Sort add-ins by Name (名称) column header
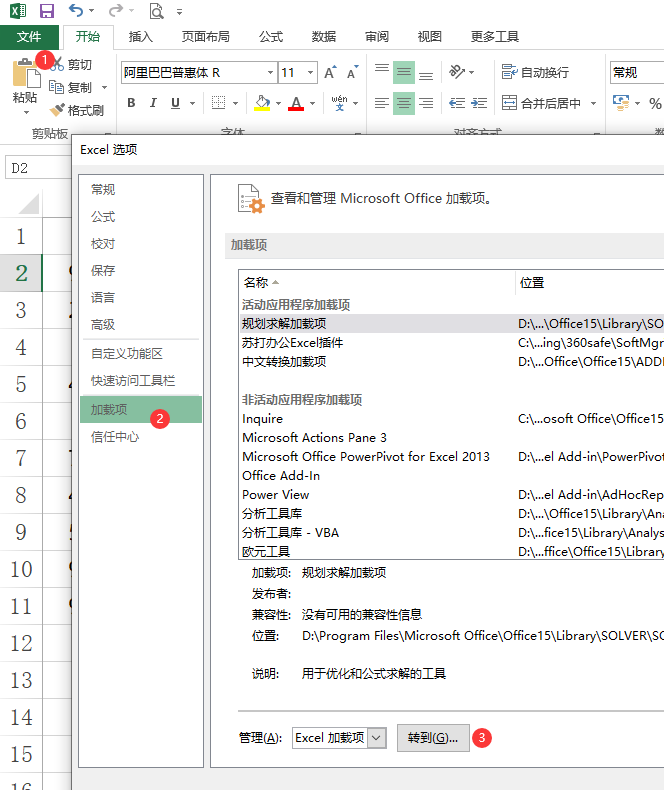The height and width of the screenshot is (790, 664). [377, 283]
